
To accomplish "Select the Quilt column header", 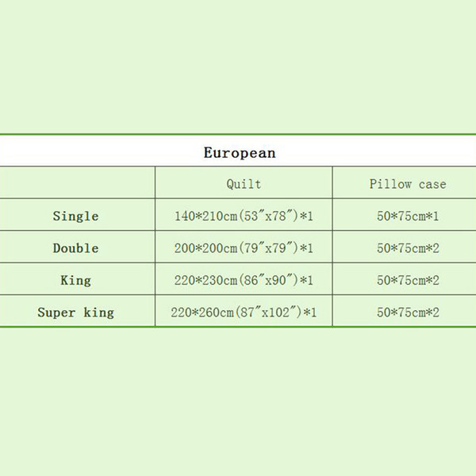I will 244,184.
